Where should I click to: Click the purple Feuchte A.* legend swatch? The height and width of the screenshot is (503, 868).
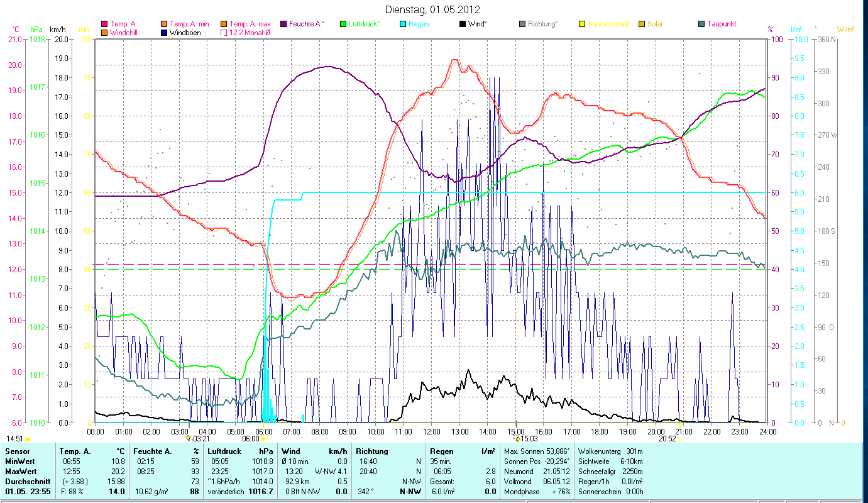click(x=283, y=24)
